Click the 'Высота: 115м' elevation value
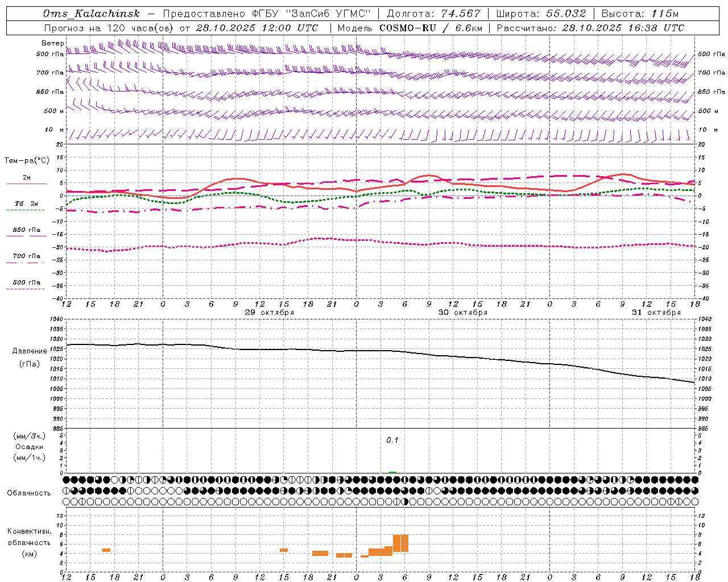The image size is (728, 582). pos(640,14)
